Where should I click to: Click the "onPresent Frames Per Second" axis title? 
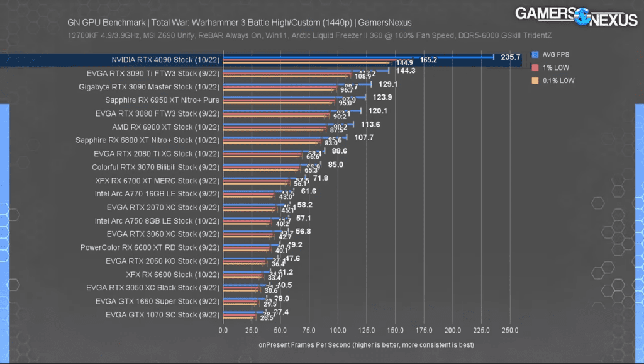tap(367, 345)
